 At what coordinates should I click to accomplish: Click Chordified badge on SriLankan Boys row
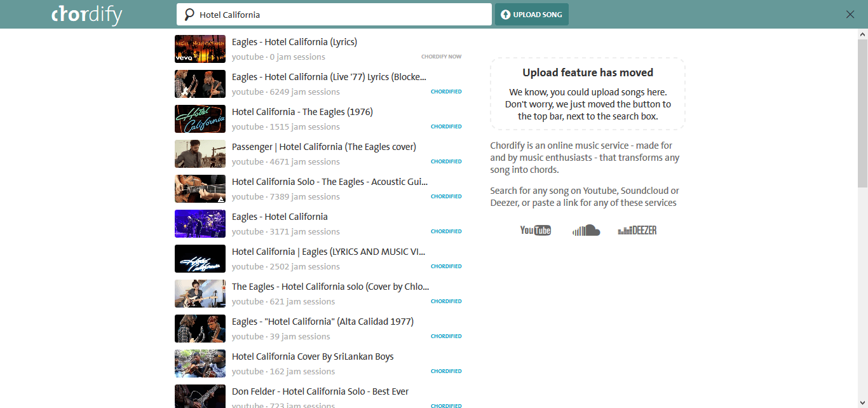pos(446,371)
